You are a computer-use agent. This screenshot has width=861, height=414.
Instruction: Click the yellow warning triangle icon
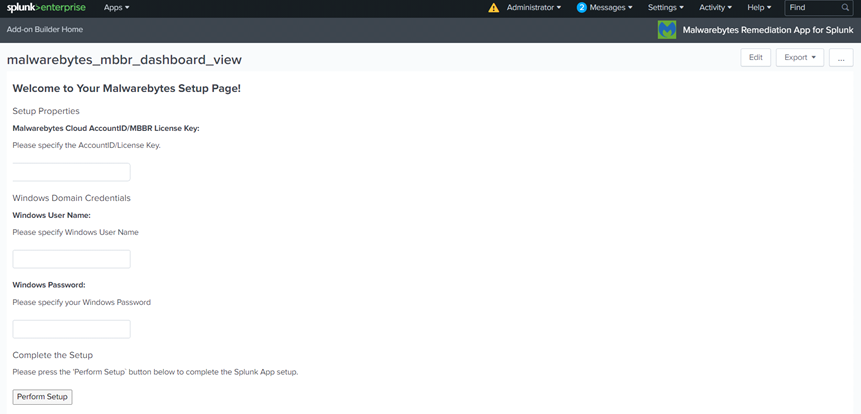pyautogui.click(x=494, y=8)
